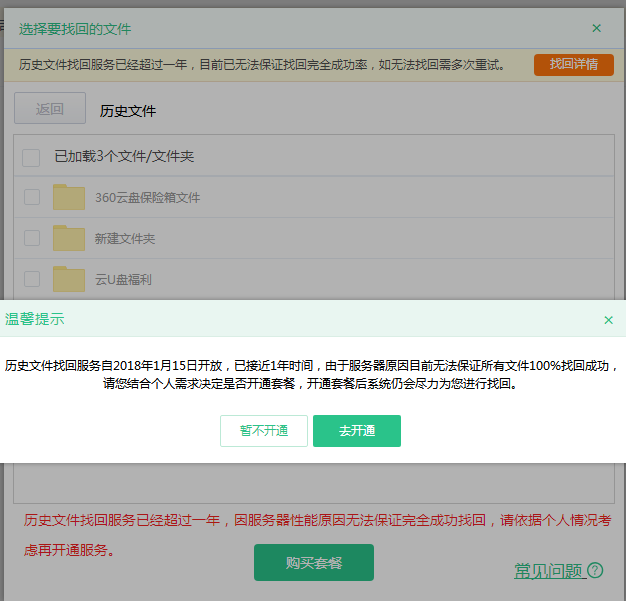
Task: Close the 温馨提示 popup with its X
Action: pos(608,320)
